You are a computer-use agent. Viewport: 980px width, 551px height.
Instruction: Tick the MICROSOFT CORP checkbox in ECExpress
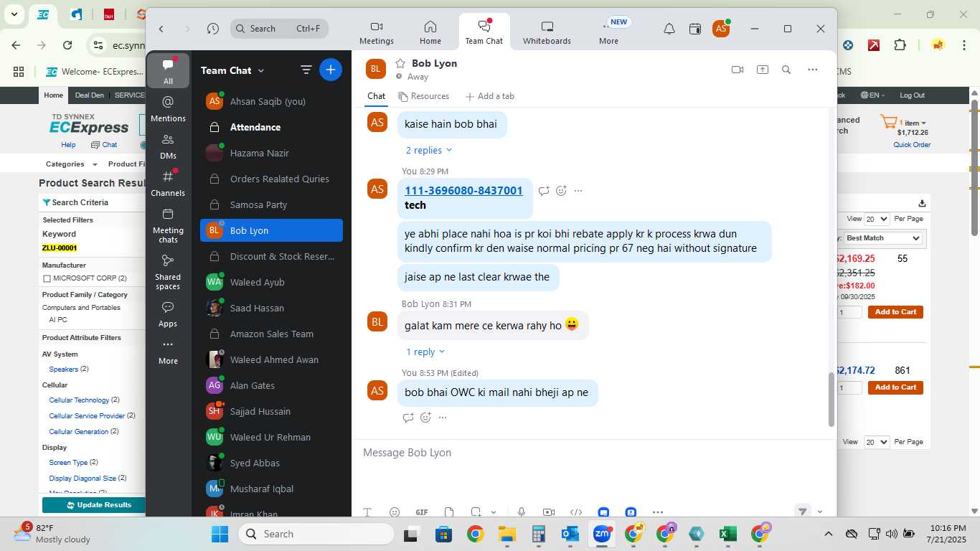[x=47, y=278]
